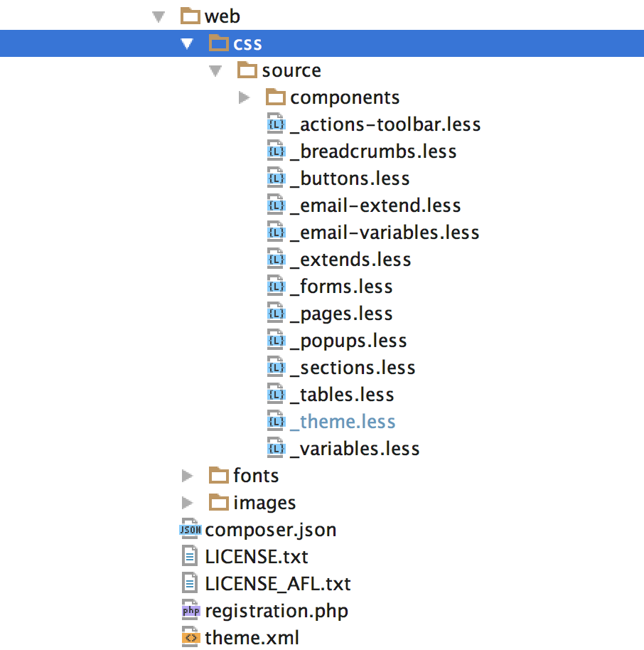
Task: Click text file icon of LICENSE.txt
Action: tap(190, 556)
